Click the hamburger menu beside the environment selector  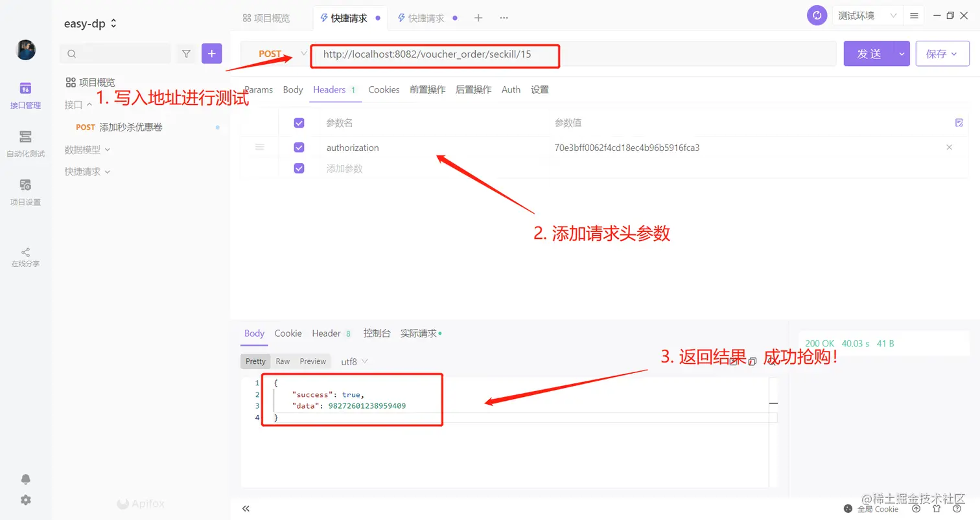[x=914, y=15]
